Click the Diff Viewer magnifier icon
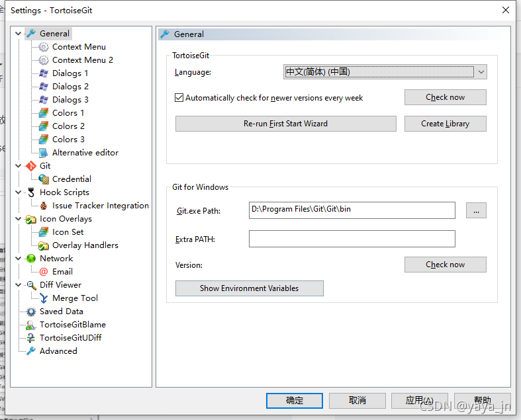 pos(31,285)
